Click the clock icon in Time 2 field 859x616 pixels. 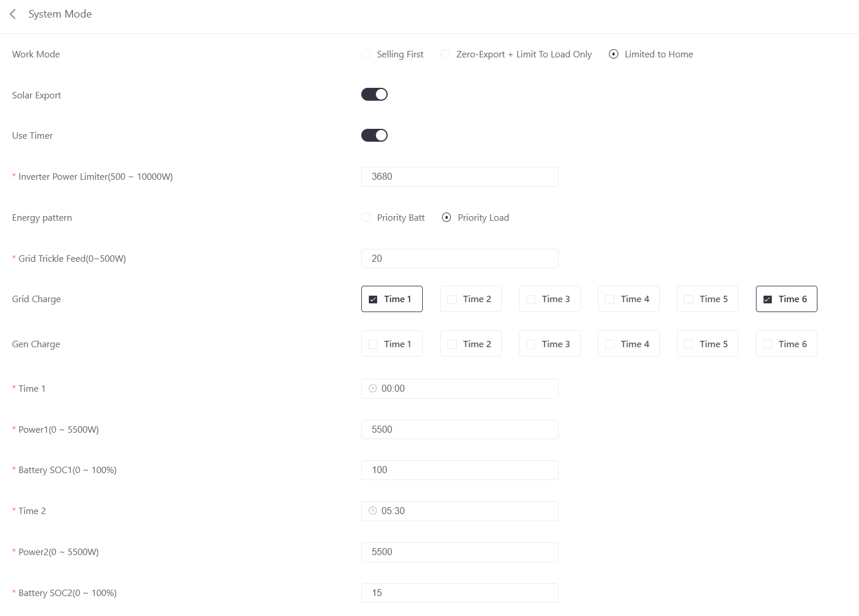click(x=372, y=511)
